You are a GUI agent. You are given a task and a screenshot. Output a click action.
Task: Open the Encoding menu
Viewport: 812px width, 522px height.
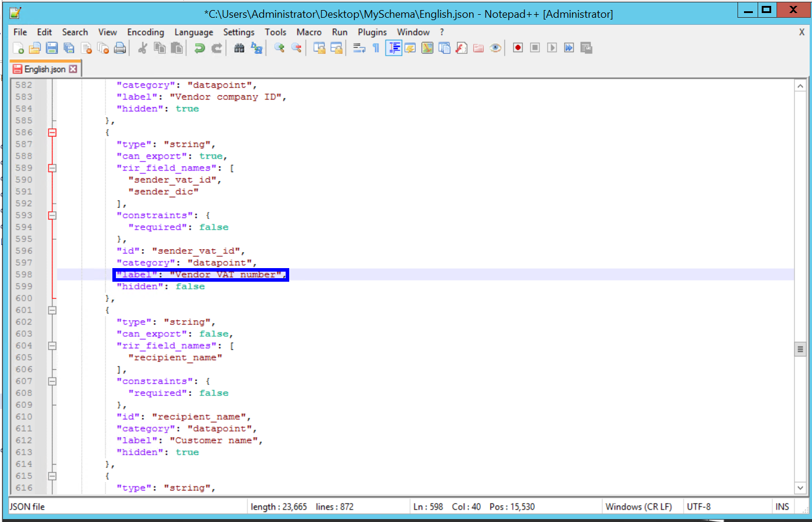click(x=145, y=32)
